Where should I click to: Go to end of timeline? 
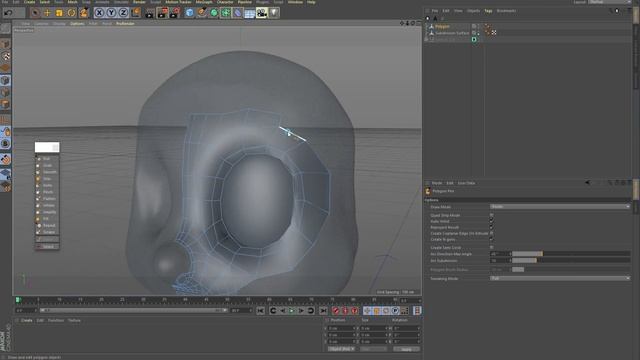pyautogui.click(x=323, y=311)
